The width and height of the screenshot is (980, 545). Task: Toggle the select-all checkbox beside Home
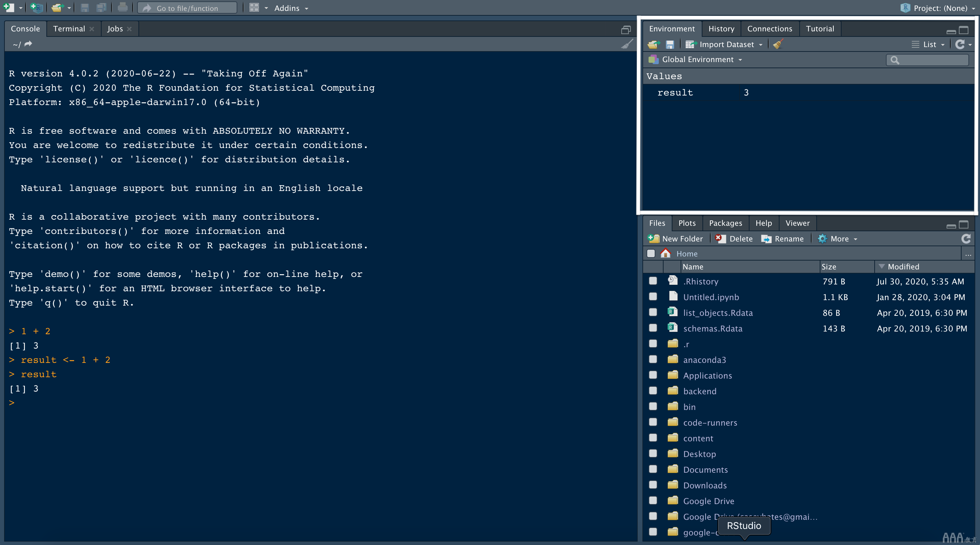(x=651, y=253)
